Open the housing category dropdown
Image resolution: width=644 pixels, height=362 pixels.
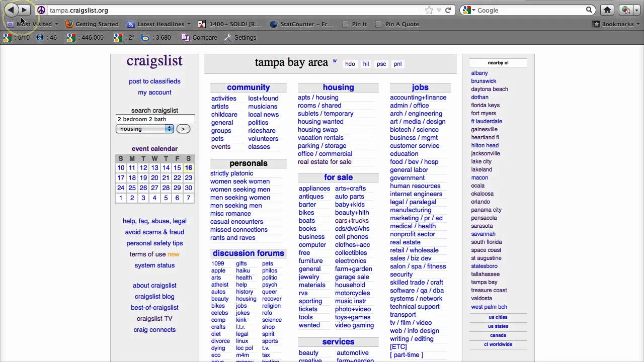(145, 129)
